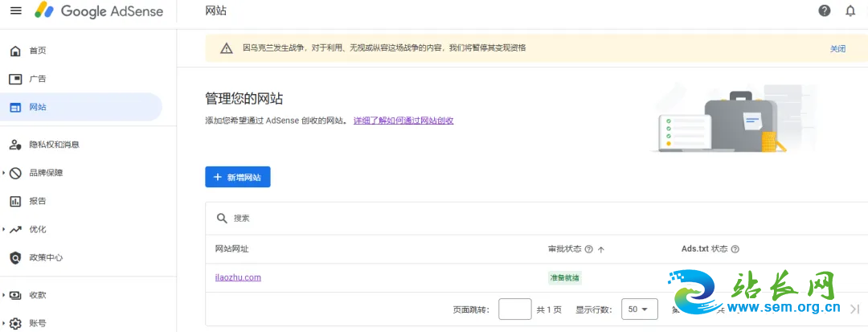Open 广告 in sidebar
This screenshot has height=332, width=868.
pyautogui.click(x=38, y=79)
